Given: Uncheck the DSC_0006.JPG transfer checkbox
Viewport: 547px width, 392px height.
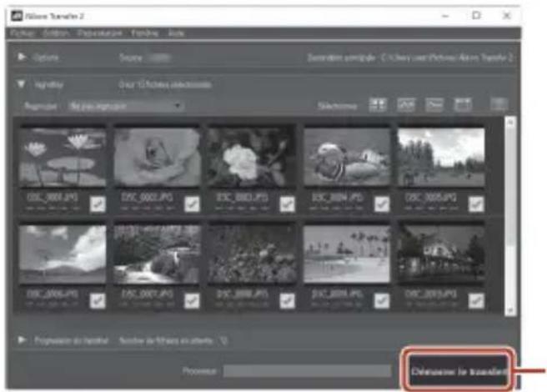Looking at the screenshot, I should [98, 300].
